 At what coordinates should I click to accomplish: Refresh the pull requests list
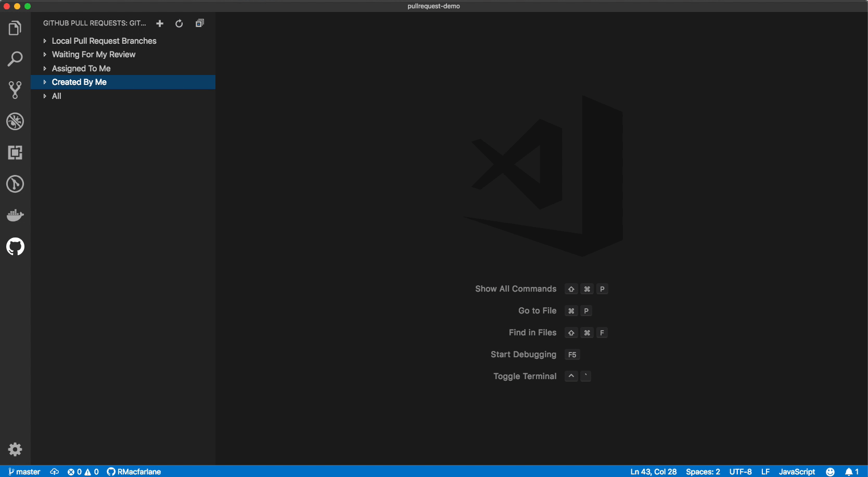[179, 23]
